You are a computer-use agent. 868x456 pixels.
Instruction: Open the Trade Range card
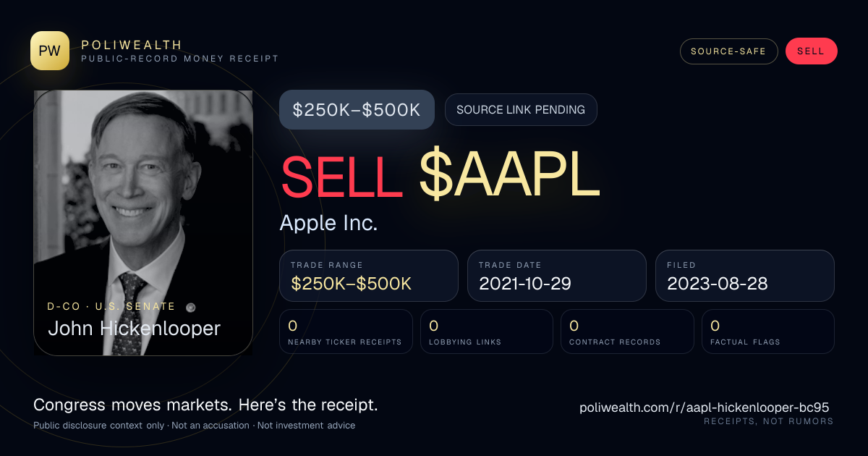[369, 276]
